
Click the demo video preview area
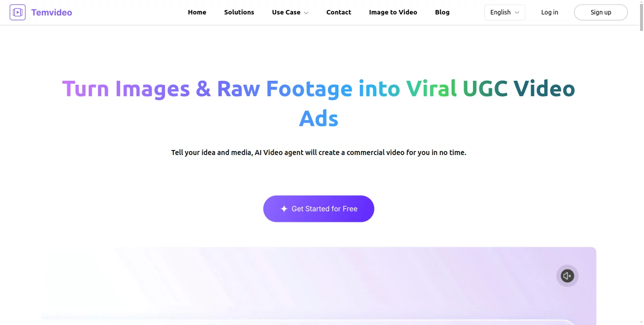click(x=319, y=286)
